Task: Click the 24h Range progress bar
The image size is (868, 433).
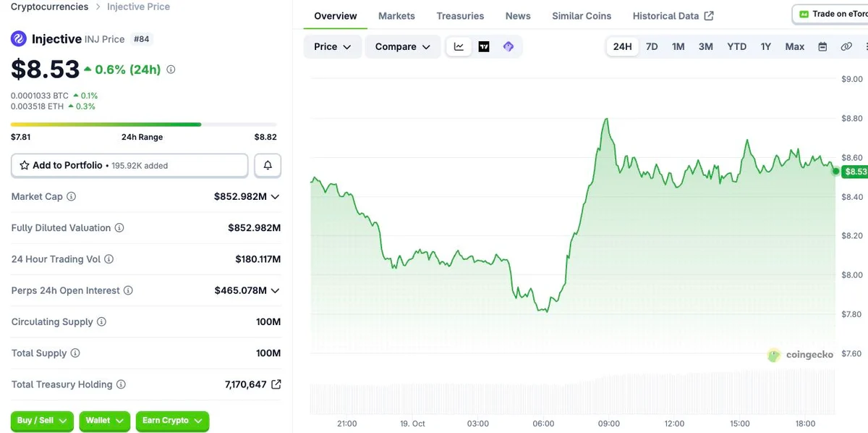Action: pyautogui.click(x=144, y=125)
